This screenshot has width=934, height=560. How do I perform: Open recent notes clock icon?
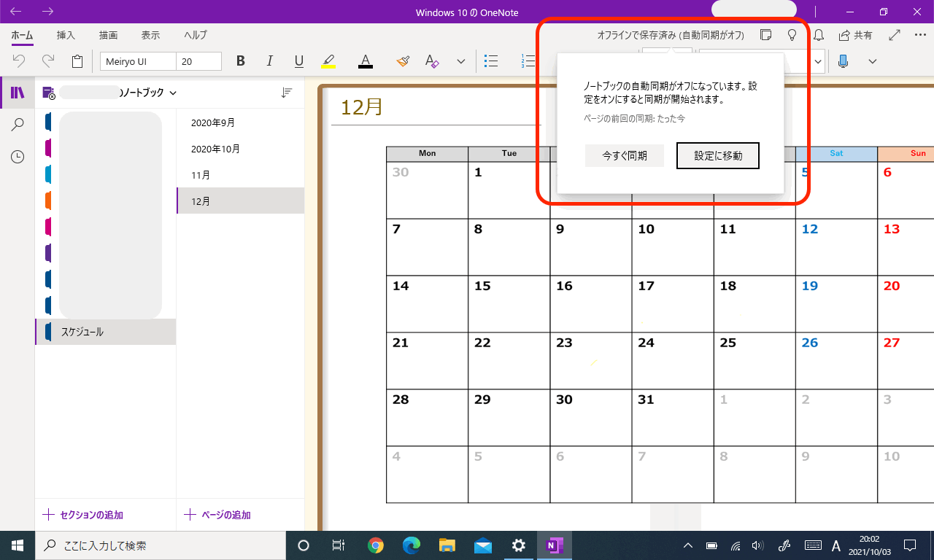point(18,157)
